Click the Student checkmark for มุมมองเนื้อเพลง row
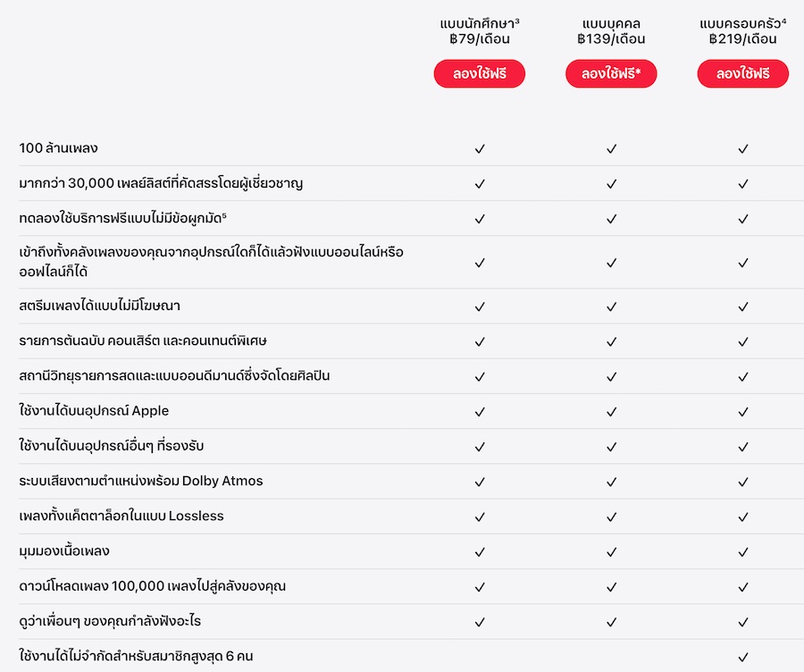 coord(480,551)
